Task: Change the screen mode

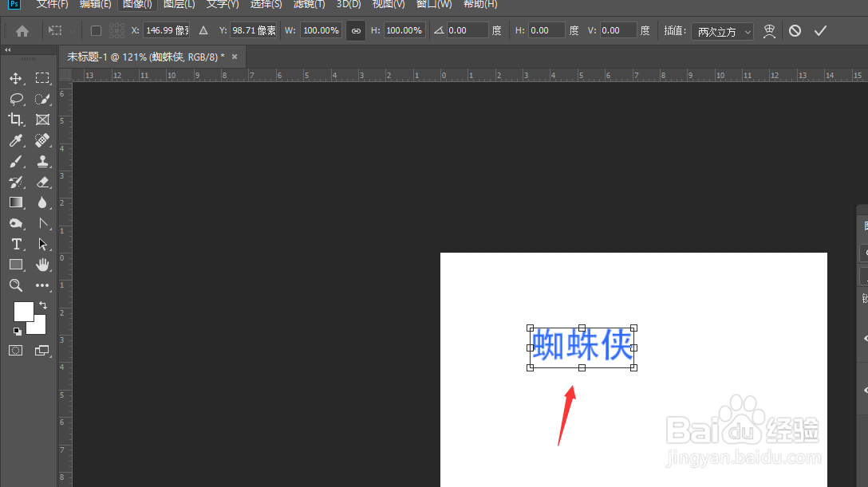Action: 42,351
